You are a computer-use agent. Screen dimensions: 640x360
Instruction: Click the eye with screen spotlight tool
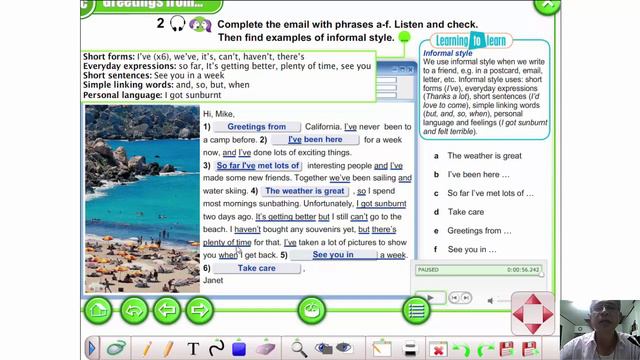[x=324, y=348]
